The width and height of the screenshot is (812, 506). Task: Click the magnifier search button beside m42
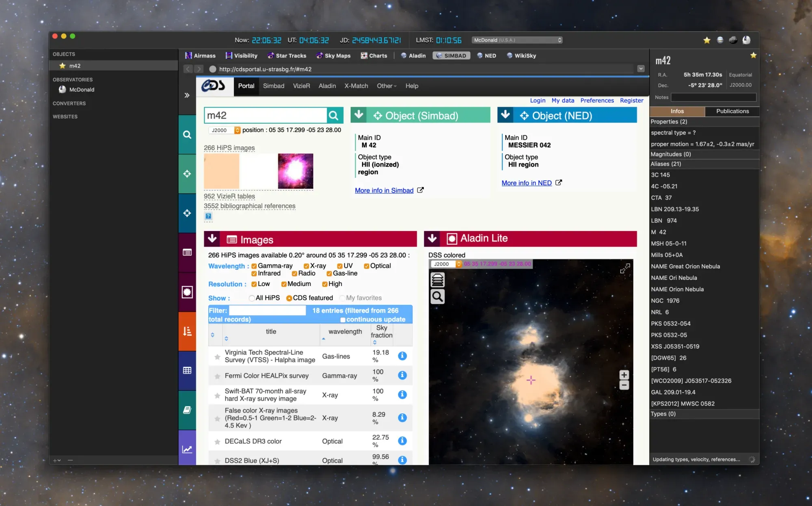point(334,116)
